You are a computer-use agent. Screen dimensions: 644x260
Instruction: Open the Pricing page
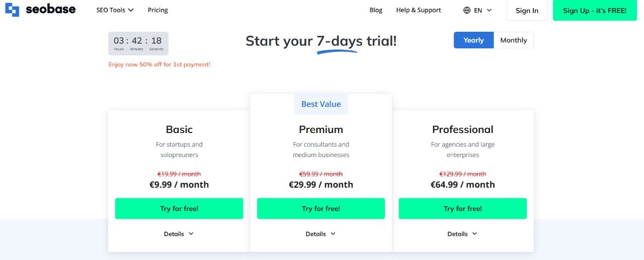pyautogui.click(x=158, y=10)
